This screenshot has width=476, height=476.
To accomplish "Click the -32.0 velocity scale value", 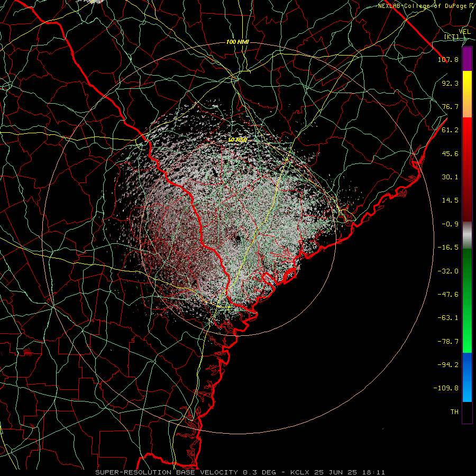I will [448, 271].
